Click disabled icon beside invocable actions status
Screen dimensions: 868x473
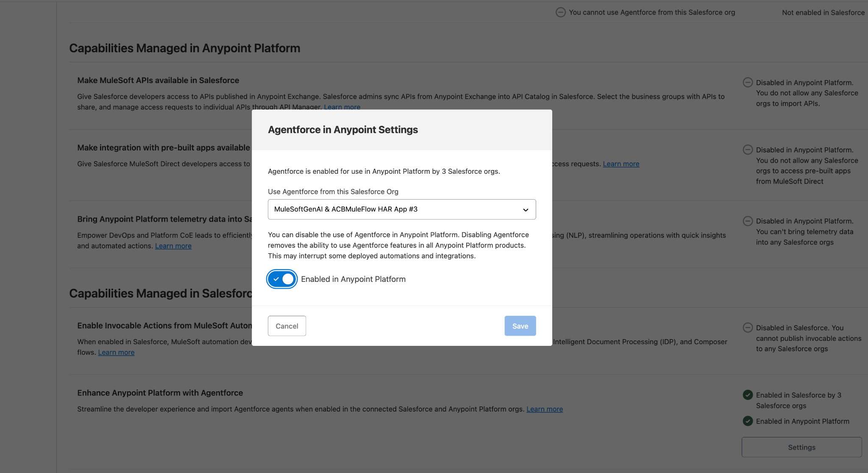[x=748, y=328]
